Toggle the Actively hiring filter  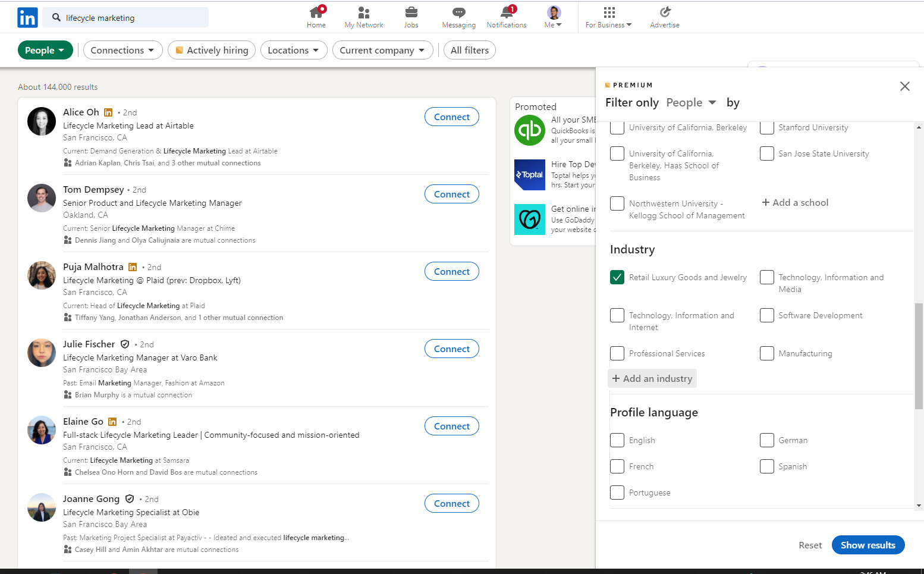point(212,50)
